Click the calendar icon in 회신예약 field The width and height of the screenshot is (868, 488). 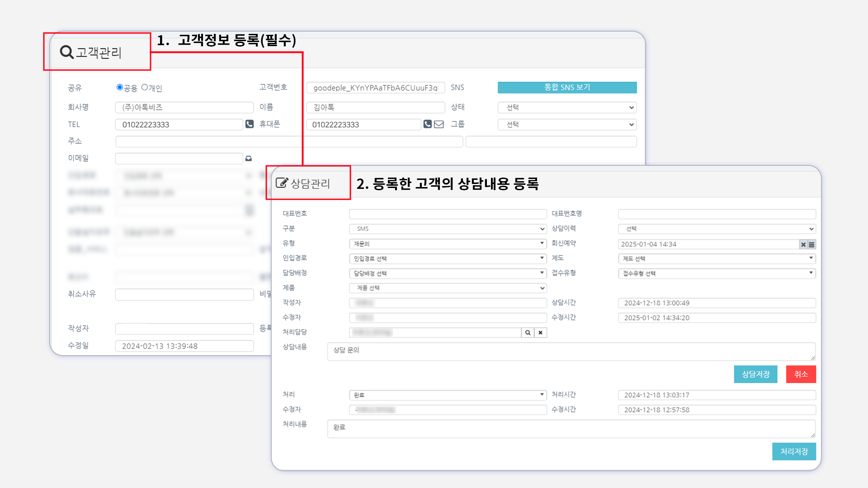click(812, 244)
